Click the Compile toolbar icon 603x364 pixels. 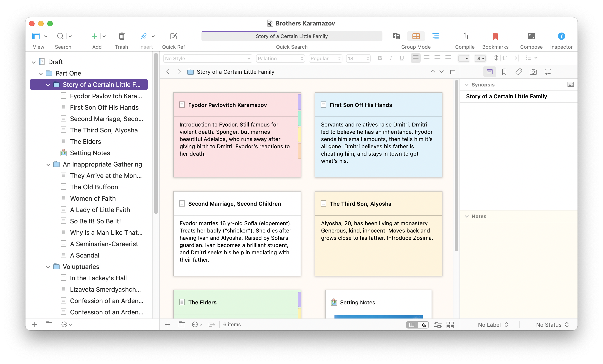tap(465, 36)
